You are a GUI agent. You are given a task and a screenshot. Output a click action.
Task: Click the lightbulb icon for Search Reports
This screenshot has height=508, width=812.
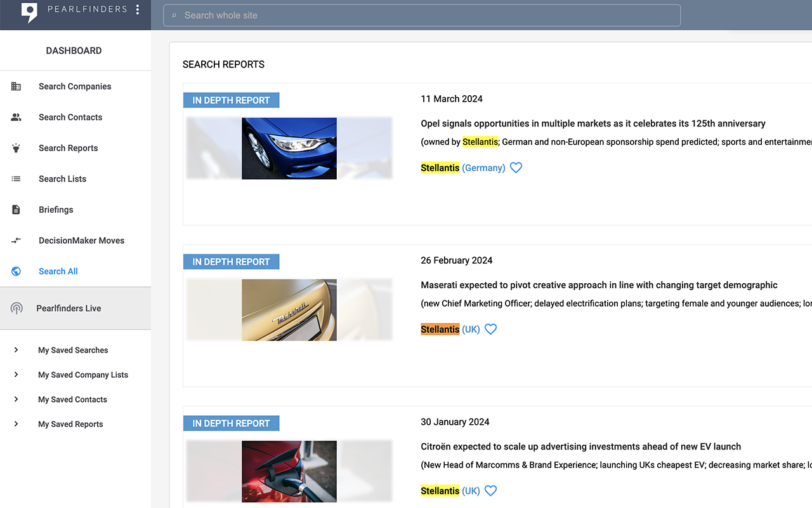pyautogui.click(x=16, y=148)
